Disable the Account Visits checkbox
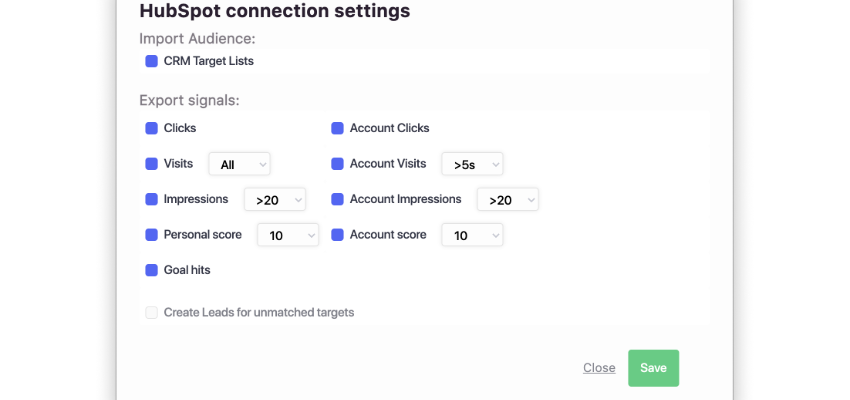Viewport: 850px width, 400px height. click(338, 164)
